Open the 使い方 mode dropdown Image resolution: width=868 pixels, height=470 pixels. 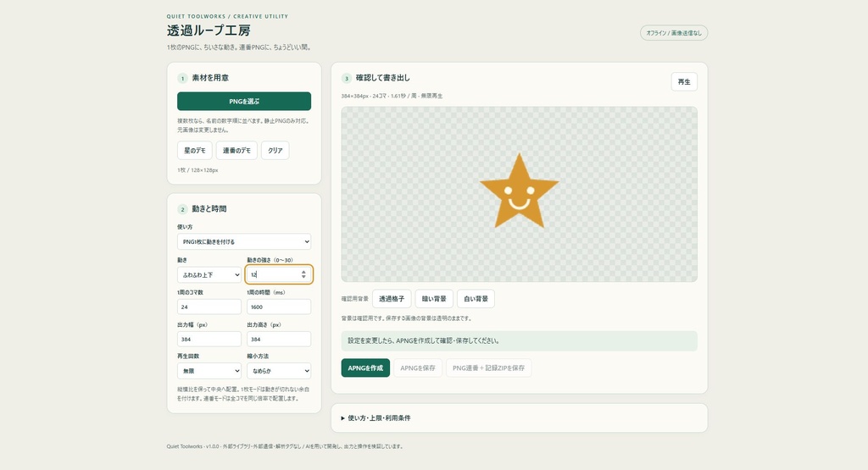(243, 241)
